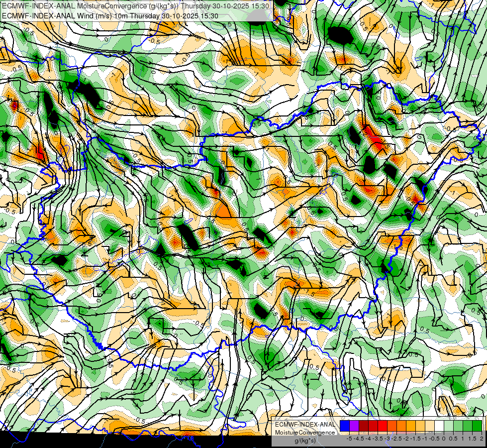The width and height of the screenshot is (487, 448).
Task: Click the -3.5 legend tick value
Action: [378, 439]
